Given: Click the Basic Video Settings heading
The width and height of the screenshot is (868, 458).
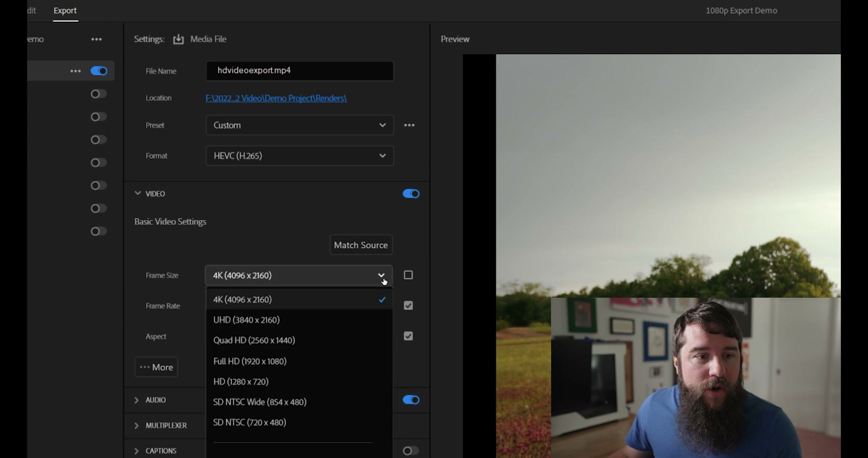Looking at the screenshot, I should point(170,222).
